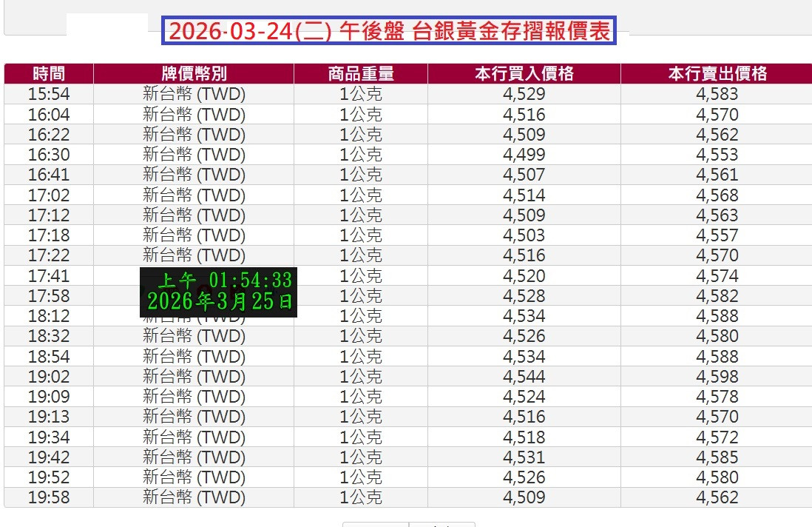Select sell price 4,553
The width and height of the screenshot is (812, 527).
717,155
